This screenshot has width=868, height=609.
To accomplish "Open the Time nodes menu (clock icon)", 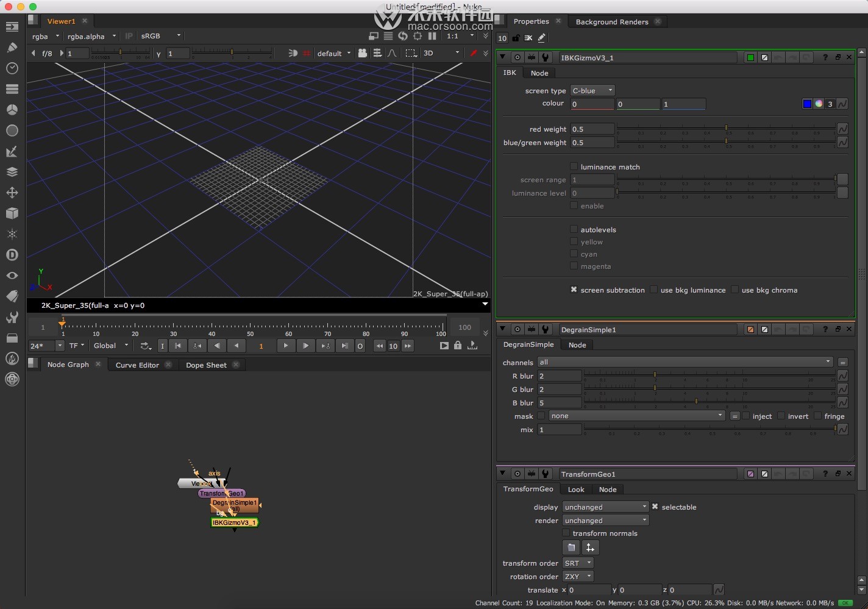I will (x=12, y=68).
